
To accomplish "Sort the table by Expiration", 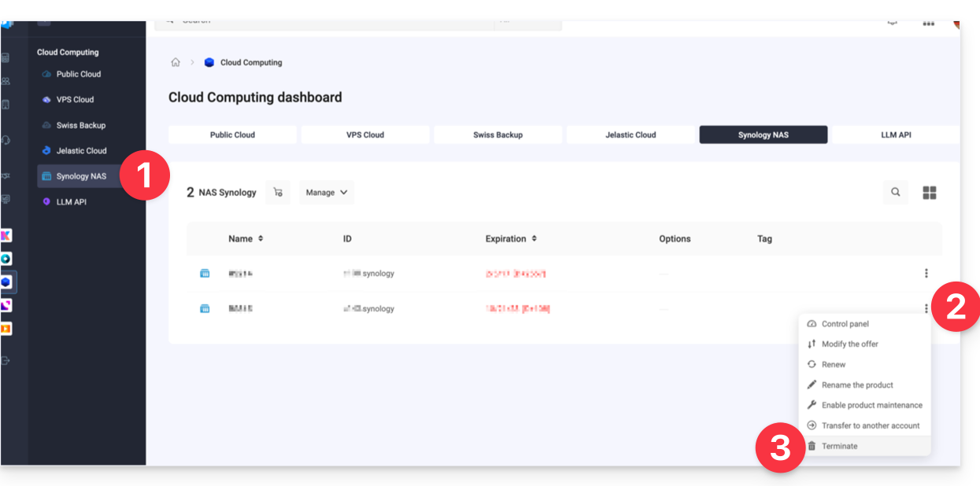I will point(512,239).
